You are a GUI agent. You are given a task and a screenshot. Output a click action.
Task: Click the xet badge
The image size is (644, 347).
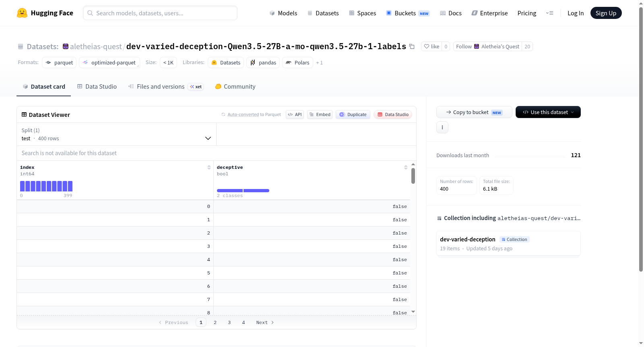[196, 87]
